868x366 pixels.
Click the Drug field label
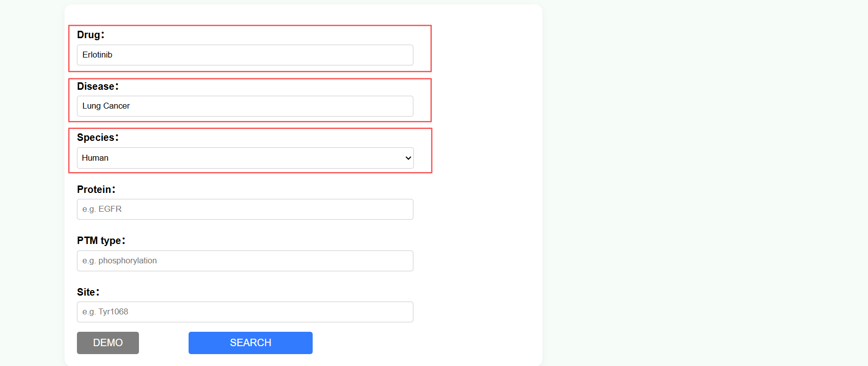click(x=90, y=35)
